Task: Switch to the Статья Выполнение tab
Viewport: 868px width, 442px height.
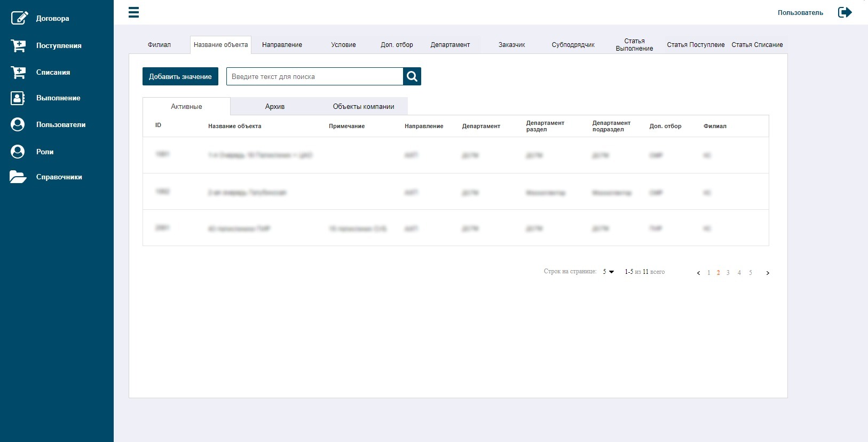Action: pyautogui.click(x=634, y=45)
